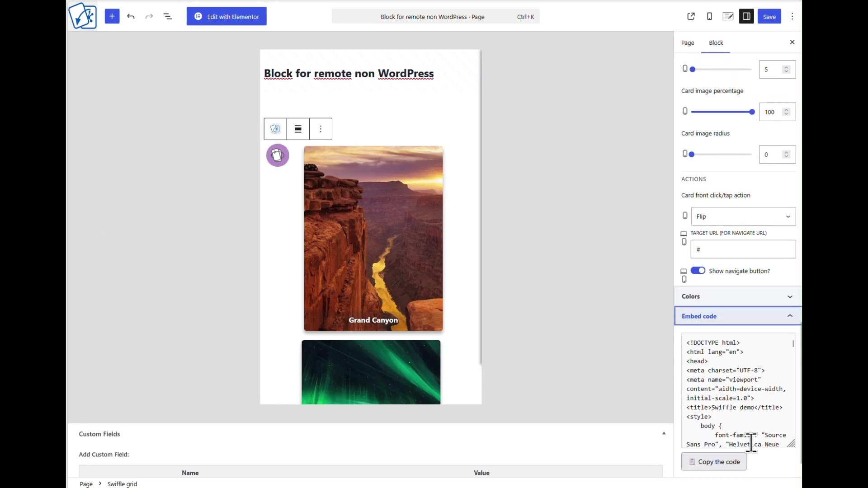
Task: Click the redo arrow icon
Action: click(x=149, y=16)
